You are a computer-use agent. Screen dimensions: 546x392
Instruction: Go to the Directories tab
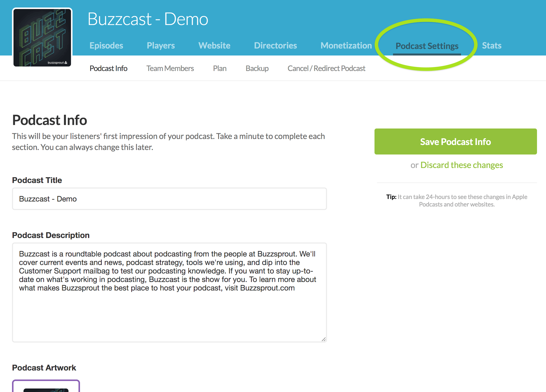pos(275,45)
